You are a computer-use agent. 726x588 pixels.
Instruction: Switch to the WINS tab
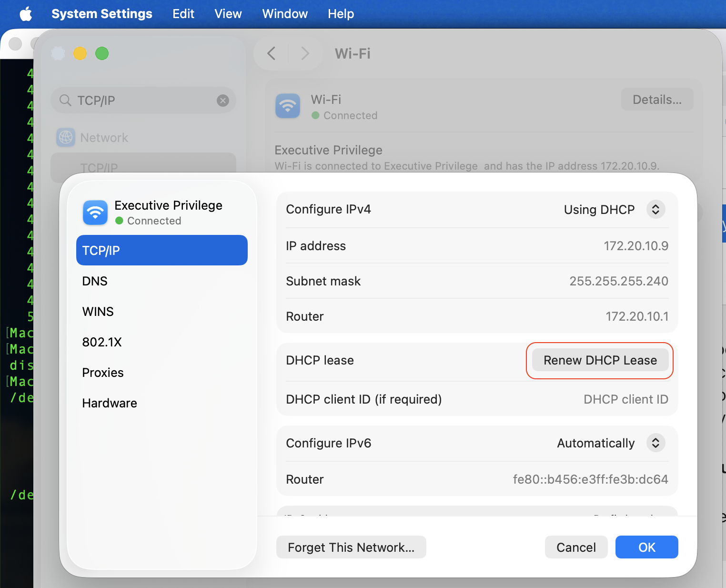(162, 312)
